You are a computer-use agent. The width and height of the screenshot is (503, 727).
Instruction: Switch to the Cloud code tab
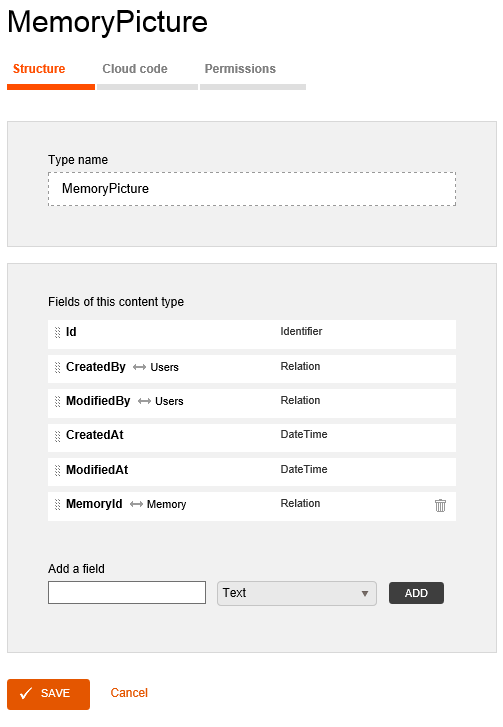tap(135, 69)
